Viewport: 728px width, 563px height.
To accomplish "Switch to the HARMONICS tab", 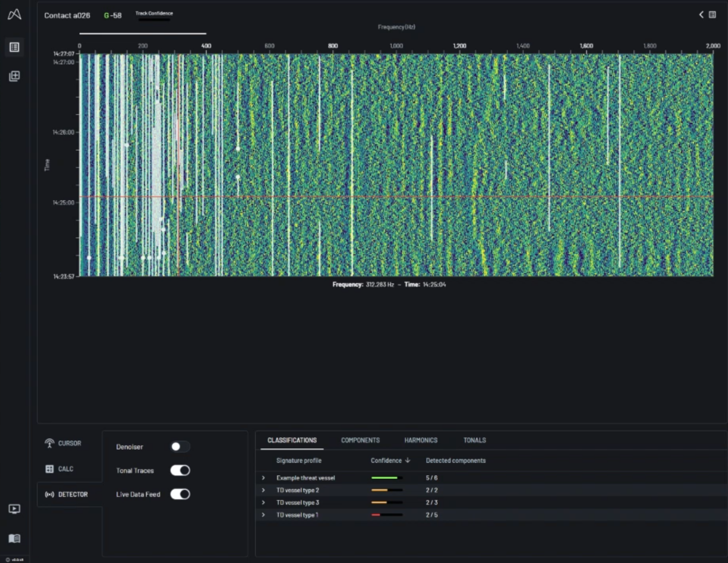I will 420,440.
